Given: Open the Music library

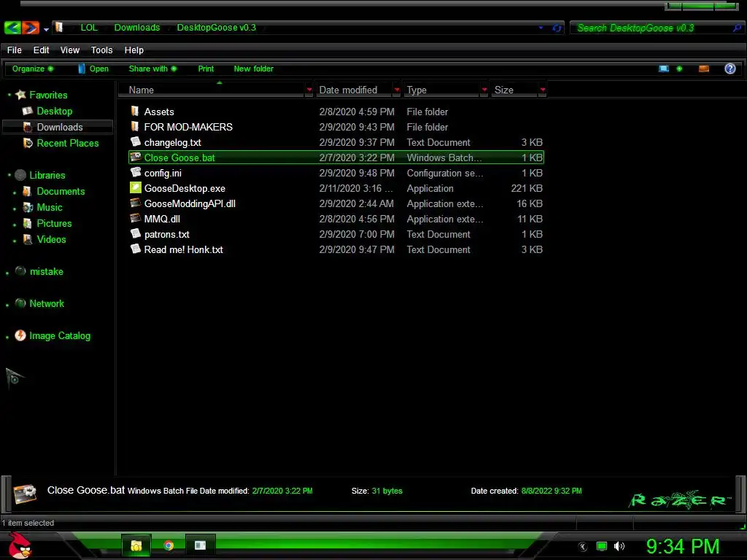Looking at the screenshot, I should (50, 207).
